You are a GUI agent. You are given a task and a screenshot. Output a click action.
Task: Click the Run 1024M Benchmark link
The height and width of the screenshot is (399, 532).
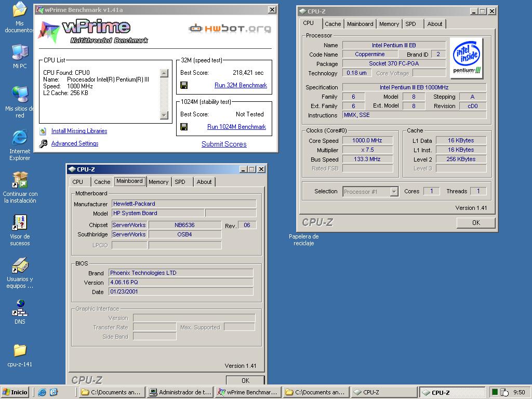[x=236, y=127]
